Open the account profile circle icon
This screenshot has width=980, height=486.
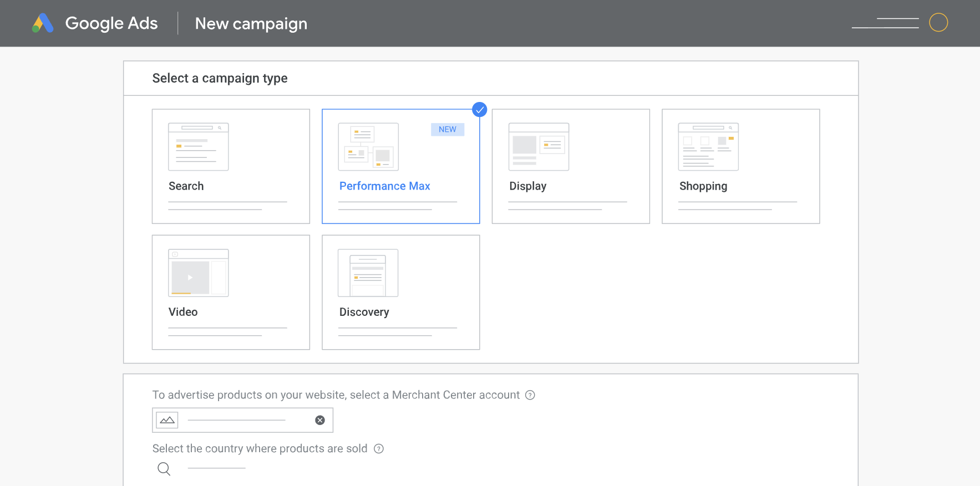click(x=938, y=23)
